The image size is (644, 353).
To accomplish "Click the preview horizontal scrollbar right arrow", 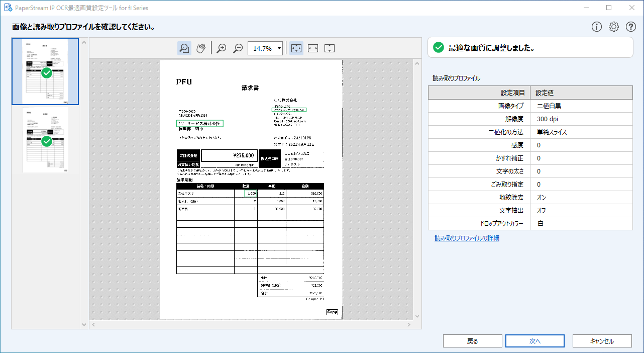I will tap(408, 325).
